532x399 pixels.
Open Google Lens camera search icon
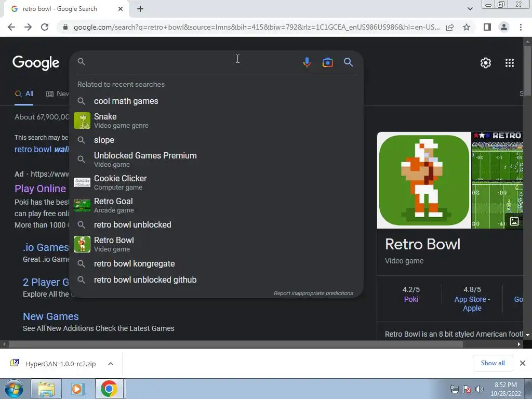pyautogui.click(x=327, y=62)
